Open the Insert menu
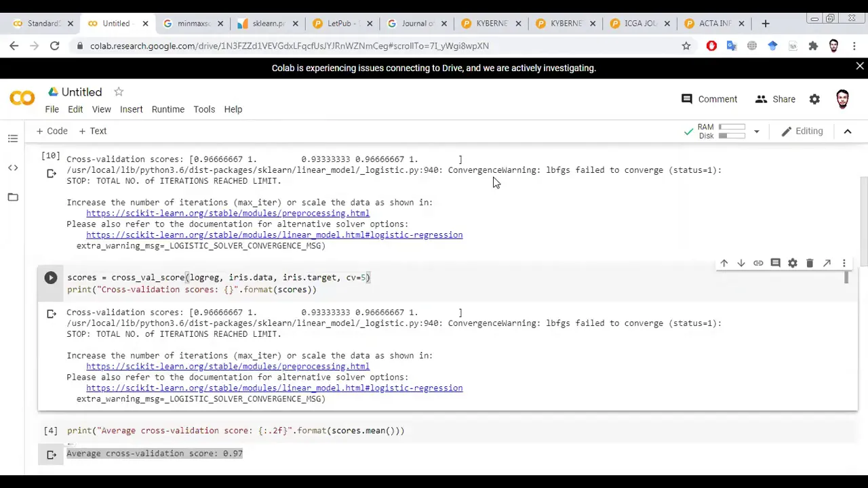The width and height of the screenshot is (868, 488). click(x=132, y=109)
